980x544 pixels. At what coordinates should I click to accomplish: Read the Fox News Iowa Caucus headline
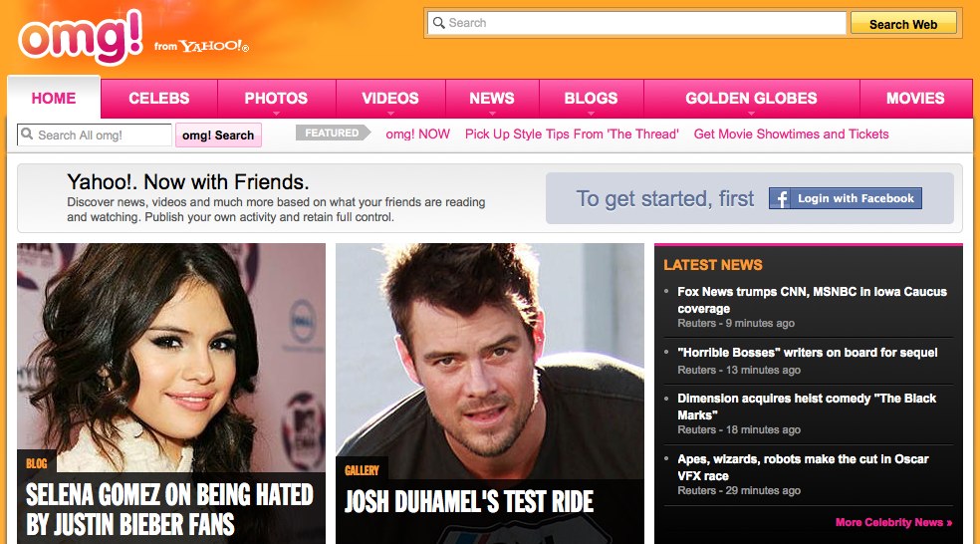coord(811,300)
